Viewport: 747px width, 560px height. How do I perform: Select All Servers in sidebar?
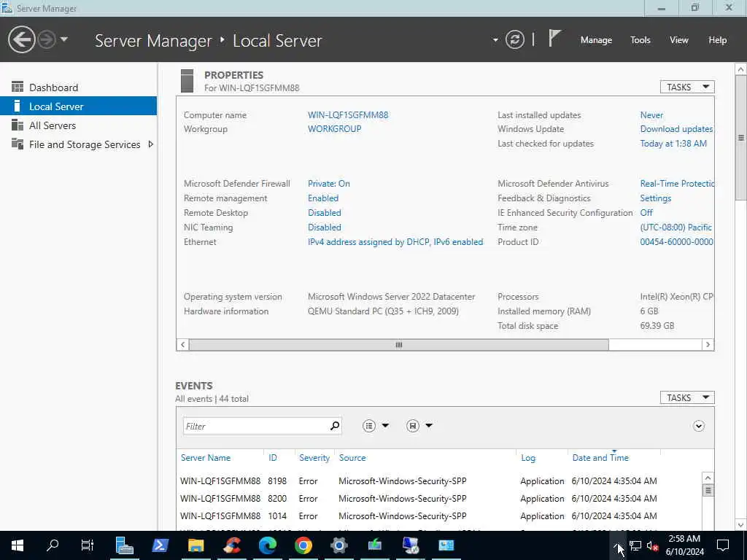(78, 125)
